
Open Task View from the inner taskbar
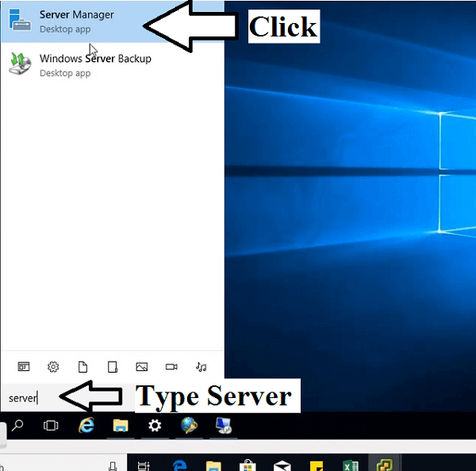pyautogui.click(x=51, y=426)
